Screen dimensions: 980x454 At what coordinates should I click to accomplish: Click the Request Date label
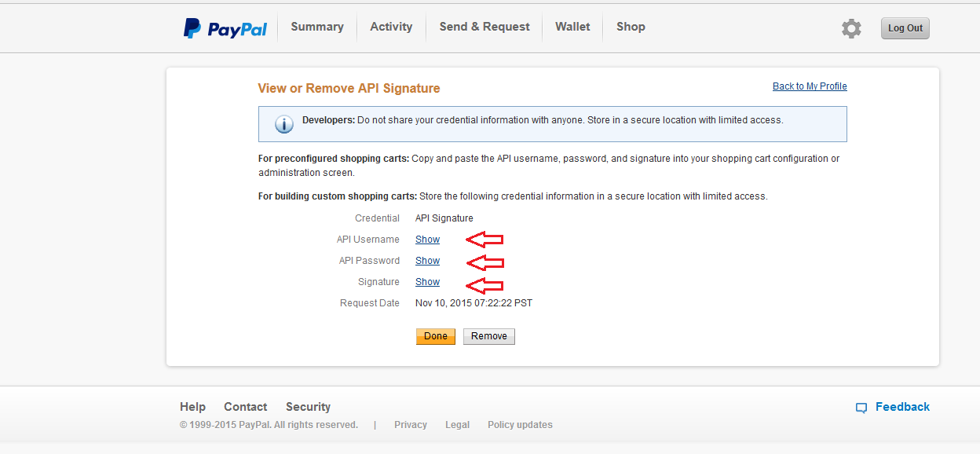370,303
